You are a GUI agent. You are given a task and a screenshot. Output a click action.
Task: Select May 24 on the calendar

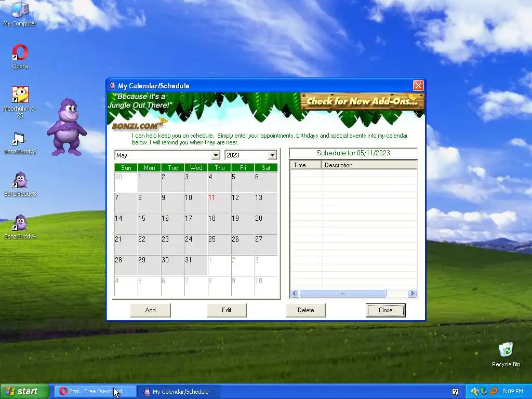click(196, 244)
